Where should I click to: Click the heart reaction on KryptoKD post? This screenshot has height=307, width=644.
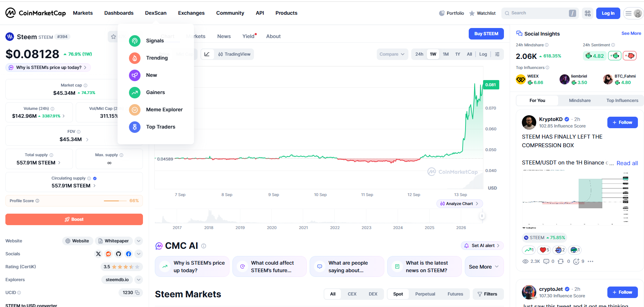(544, 250)
